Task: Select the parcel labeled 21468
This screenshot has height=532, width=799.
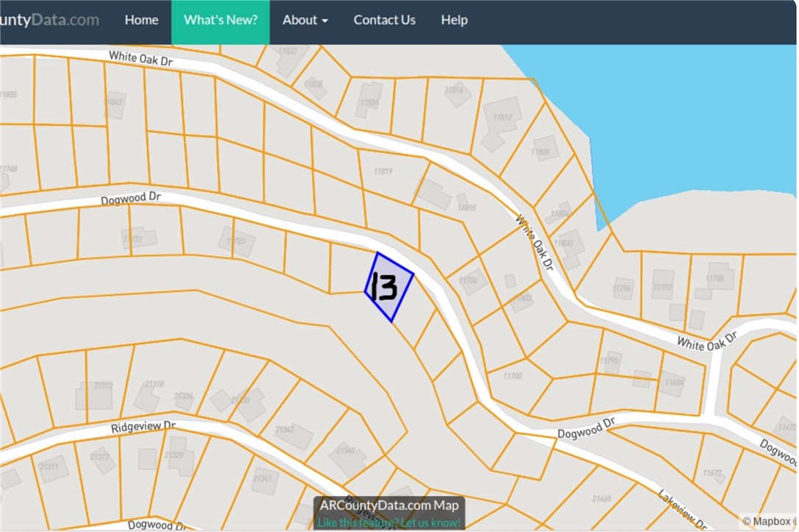Action: tap(601, 499)
